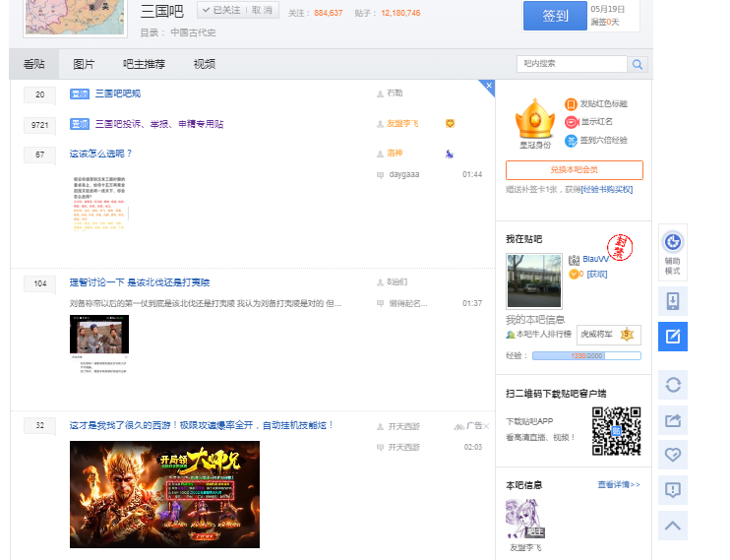Open the post composer pencil icon
The height and width of the screenshot is (560, 730).
(673, 337)
